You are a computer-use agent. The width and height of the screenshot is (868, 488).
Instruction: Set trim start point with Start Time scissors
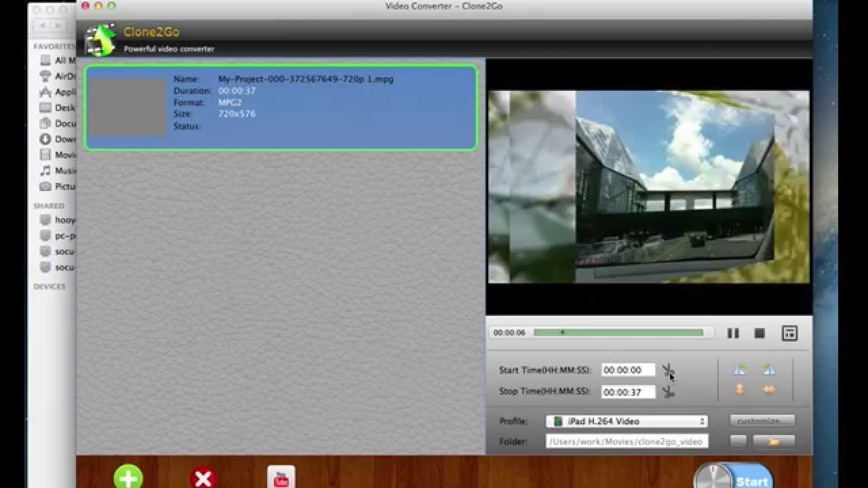[669, 371]
